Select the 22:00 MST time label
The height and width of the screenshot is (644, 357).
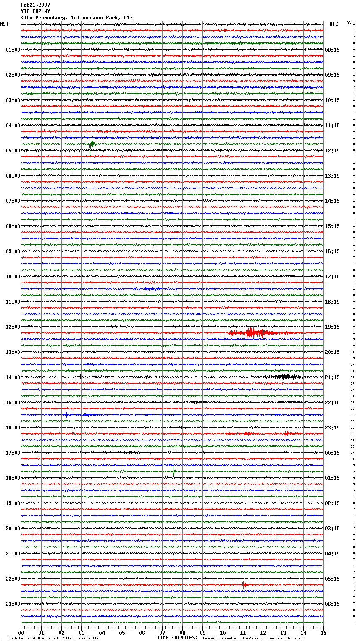[13, 579]
